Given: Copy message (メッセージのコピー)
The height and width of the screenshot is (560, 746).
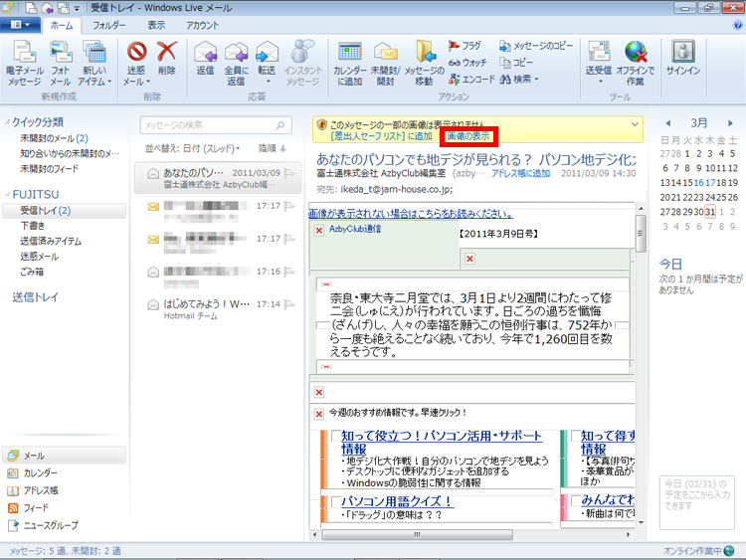Looking at the screenshot, I should click(x=536, y=46).
